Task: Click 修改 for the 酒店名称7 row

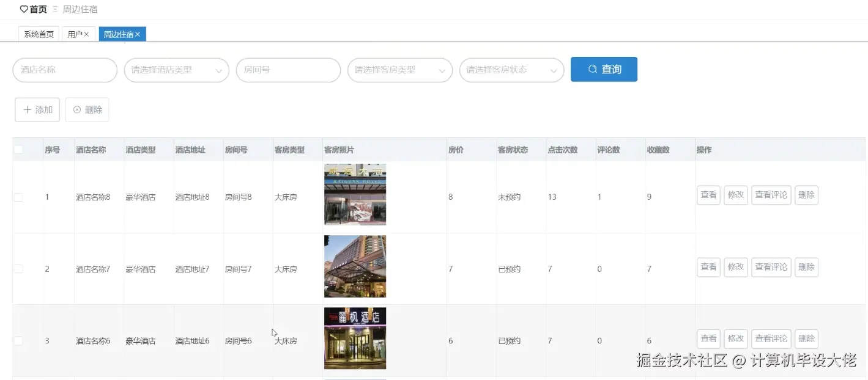Action: pos(735,267)
